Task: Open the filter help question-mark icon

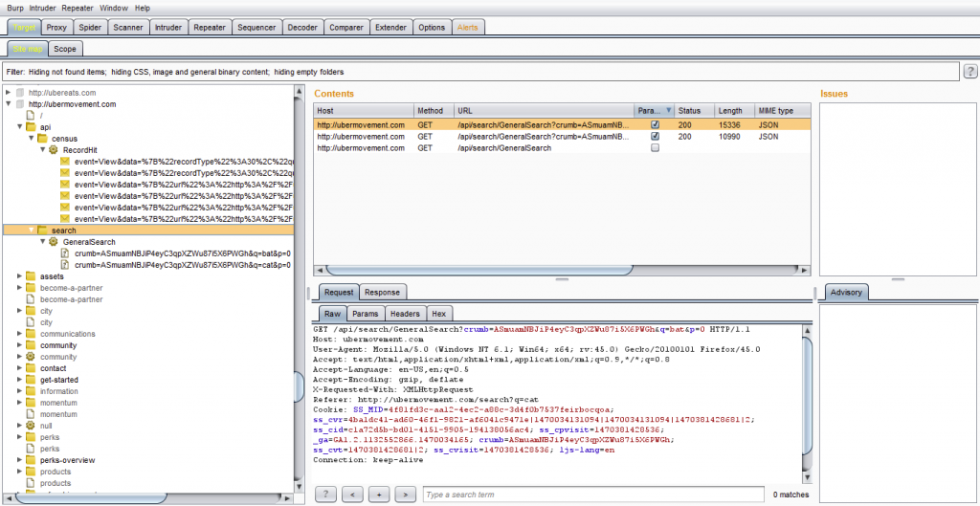Action: click(970, 71)
